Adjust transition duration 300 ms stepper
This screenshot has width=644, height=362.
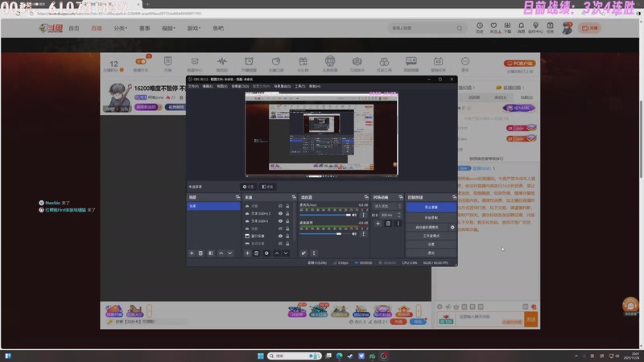(x=398, y=215)
